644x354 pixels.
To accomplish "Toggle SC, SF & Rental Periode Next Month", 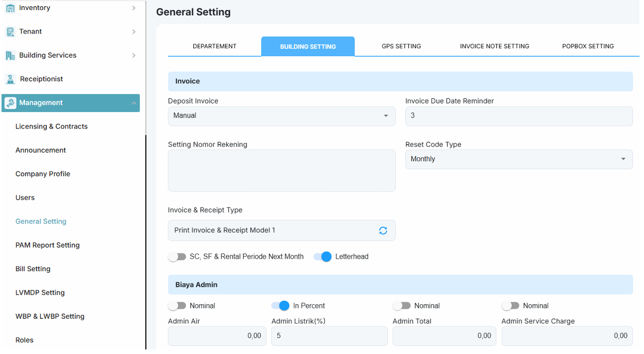I will tap(177, 257).
